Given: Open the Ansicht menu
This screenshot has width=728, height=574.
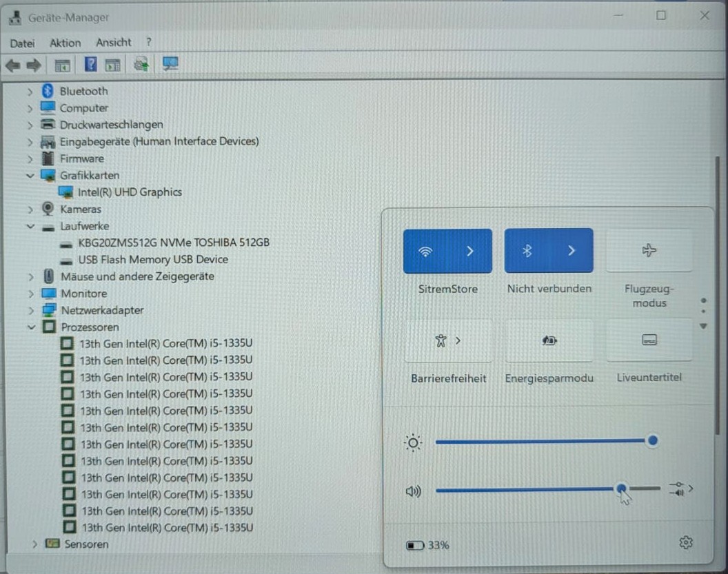Looking at the screenshot, I should point(113,42).
